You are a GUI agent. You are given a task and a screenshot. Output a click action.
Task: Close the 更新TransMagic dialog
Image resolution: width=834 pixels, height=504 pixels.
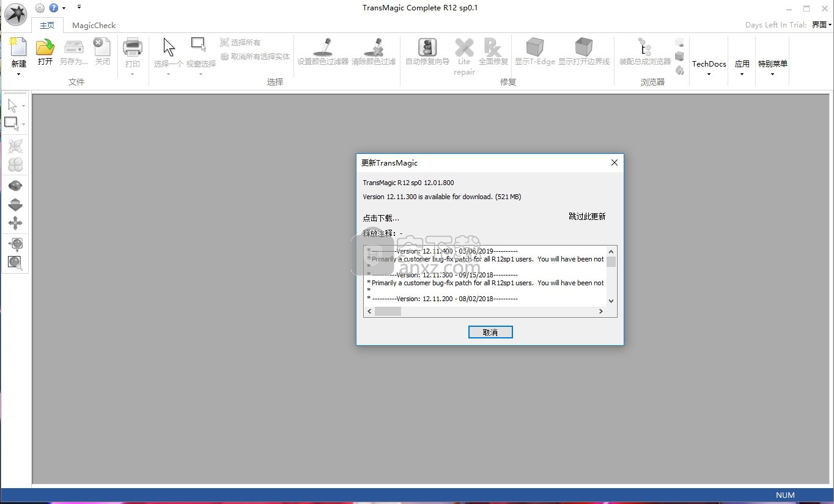click(614, 163)
